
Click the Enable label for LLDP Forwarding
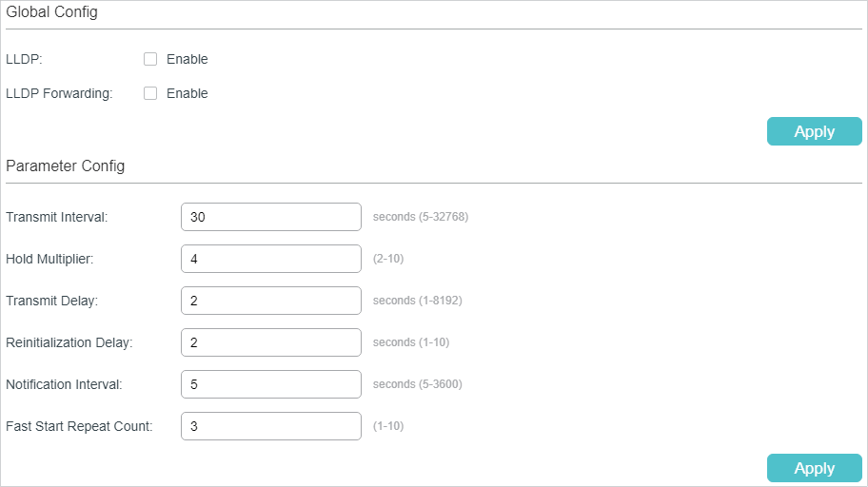click(x=187, y=93)
